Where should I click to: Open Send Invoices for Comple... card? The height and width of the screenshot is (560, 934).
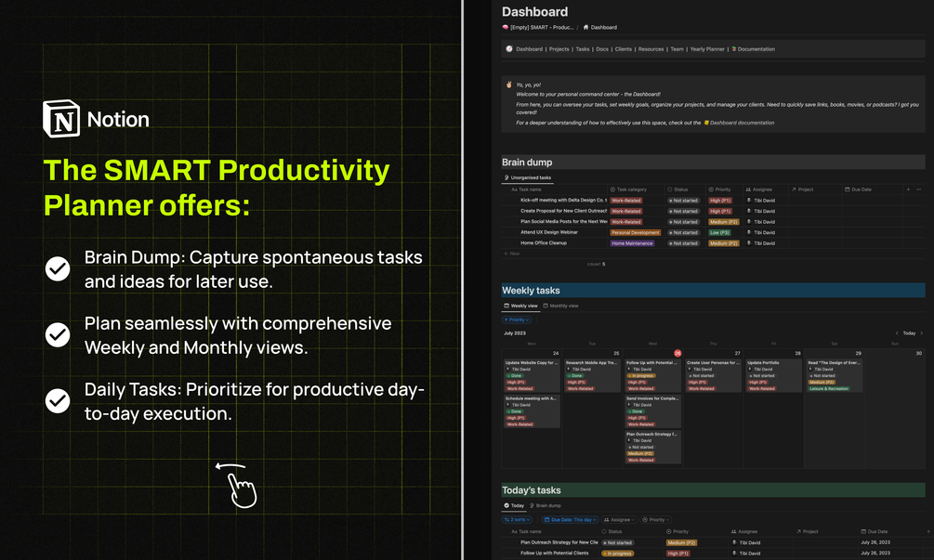coord(652,411)
